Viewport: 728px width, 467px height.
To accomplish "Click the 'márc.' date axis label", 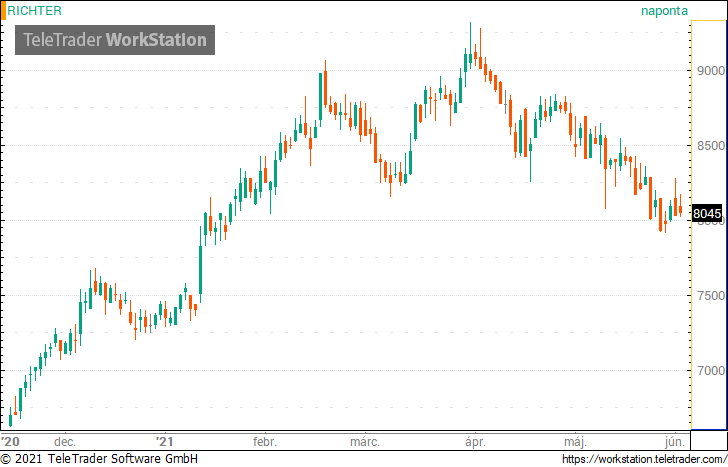I will (x=365, y=441).
